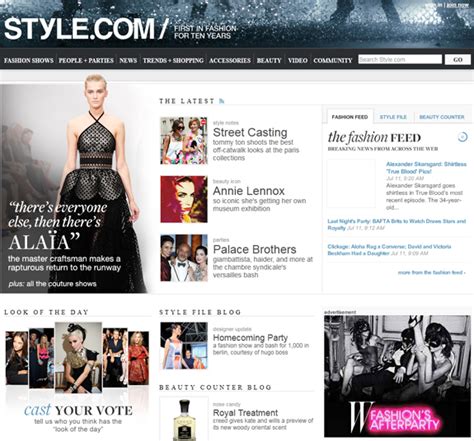Screen dimensions: 474x441
Task: Open the Last Night's Party BAFTA link
Action: click(396, 224)
